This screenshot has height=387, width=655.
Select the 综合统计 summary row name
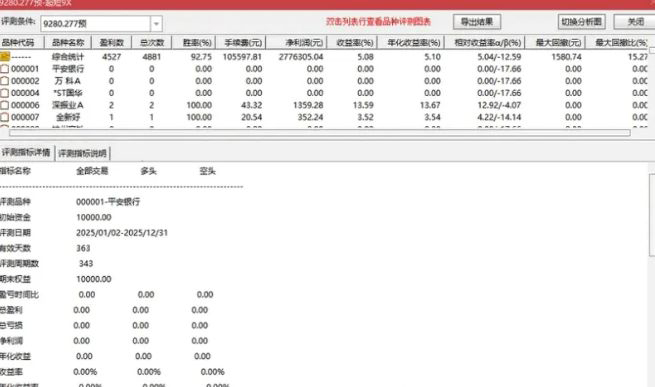point(68,56)
